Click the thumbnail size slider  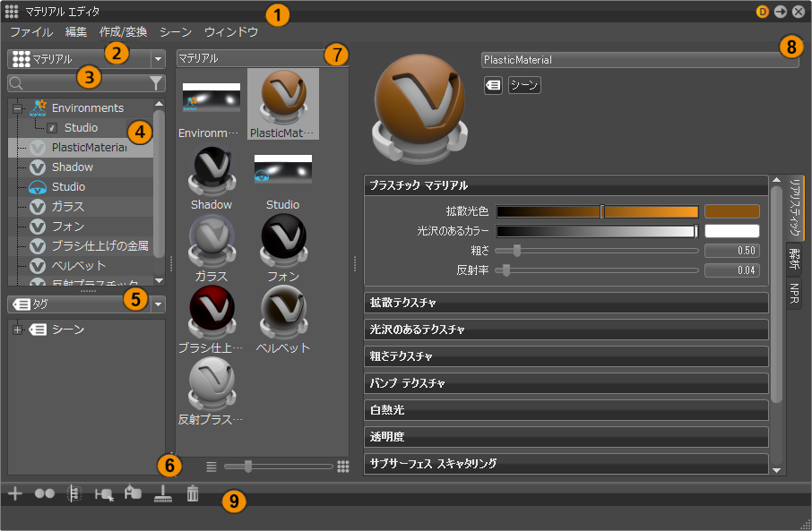pos(278,467)
